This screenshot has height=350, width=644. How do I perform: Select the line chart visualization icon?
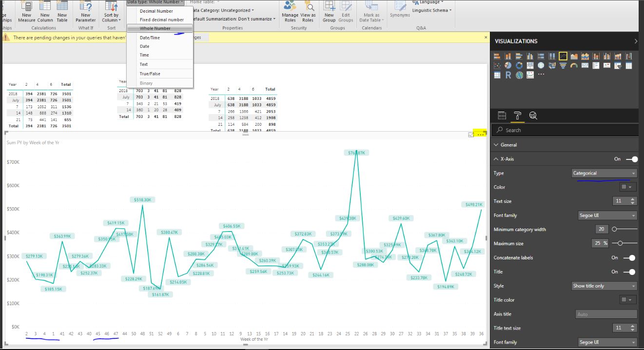[563, 57]
